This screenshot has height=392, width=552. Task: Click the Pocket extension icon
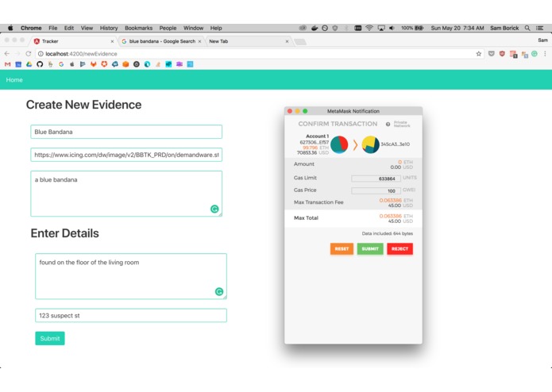(x=492, y=54)
